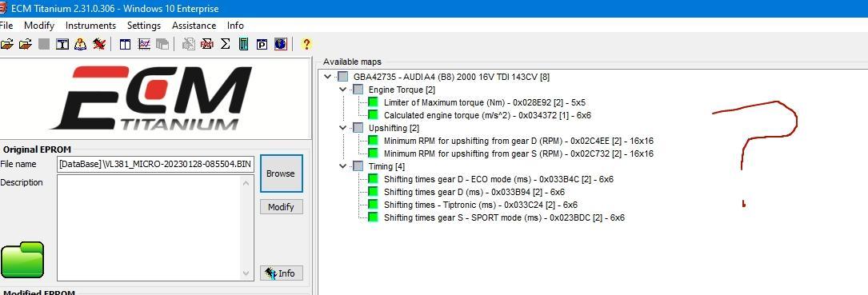The image size is (868, 295).
Task: Click the File name field with VL381_MICRO bin
Action: coord(155,165)
